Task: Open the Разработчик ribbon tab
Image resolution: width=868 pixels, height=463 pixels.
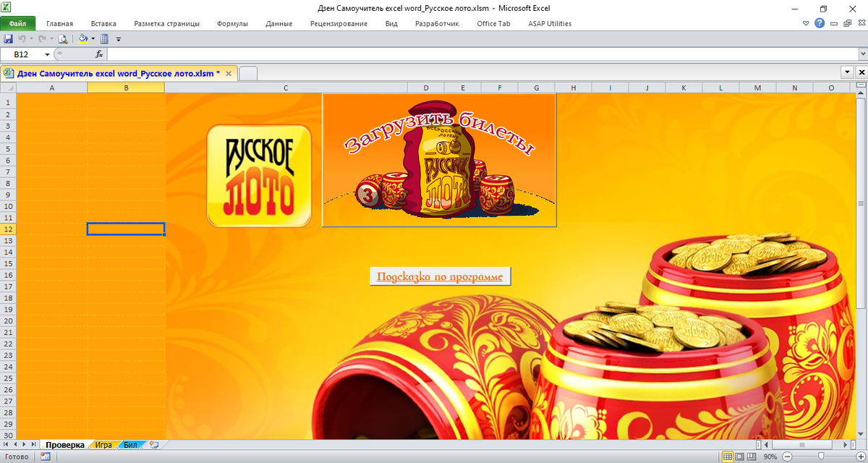Action: click(437, 23)
